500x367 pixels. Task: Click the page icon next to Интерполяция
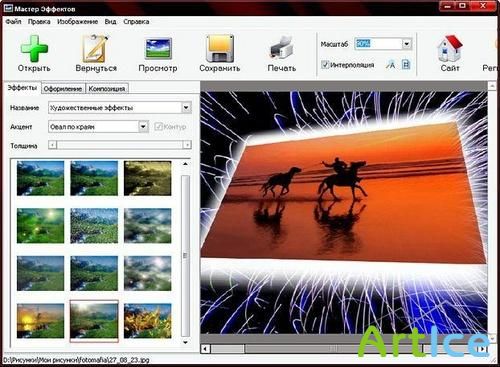(406, 64)
